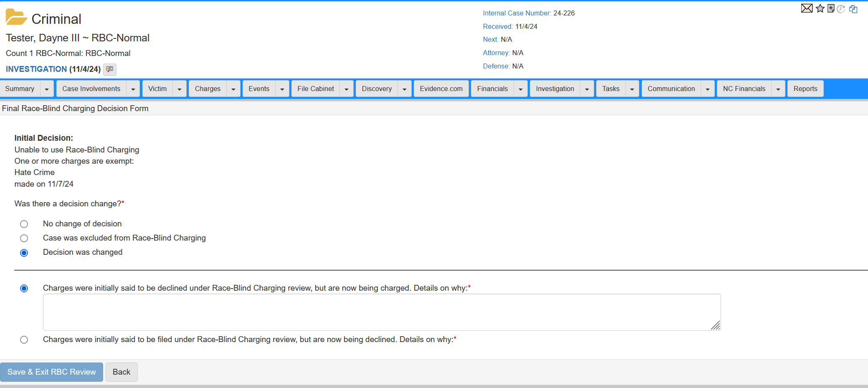
Task: Open the Charges tab dropdown arrow
Action: point(233,89)
